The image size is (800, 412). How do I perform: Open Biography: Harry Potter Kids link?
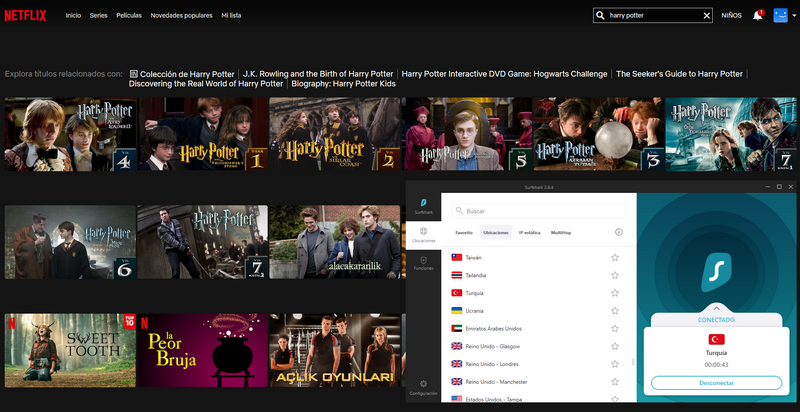click(343, 84)
